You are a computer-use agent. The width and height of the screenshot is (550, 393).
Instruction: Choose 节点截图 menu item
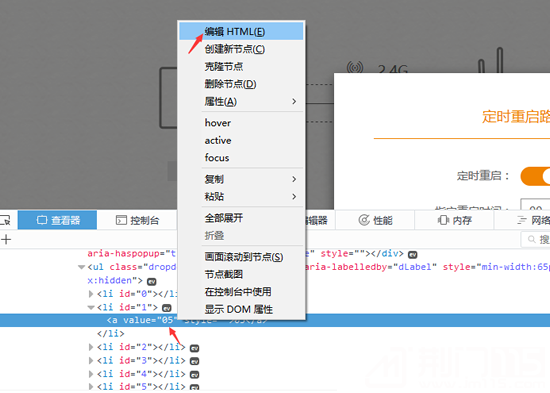241,274
